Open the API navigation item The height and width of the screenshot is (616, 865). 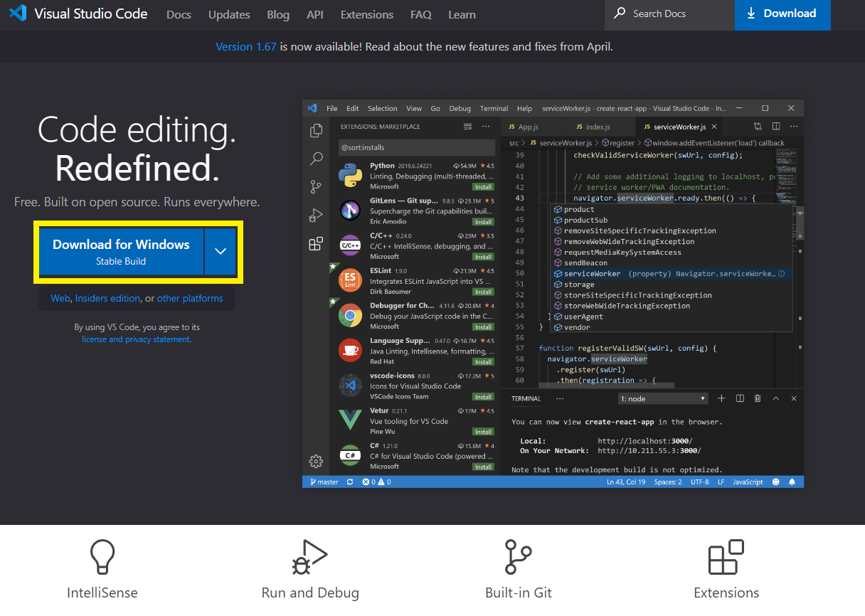(315, 14)
